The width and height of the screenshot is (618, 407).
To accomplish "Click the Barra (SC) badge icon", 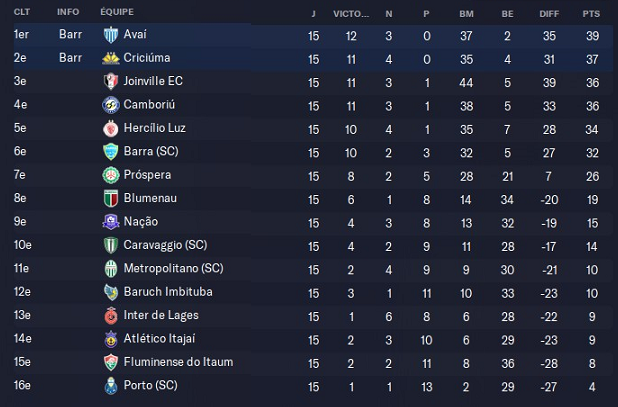I will pyautogui.click(x=111, y=151).
